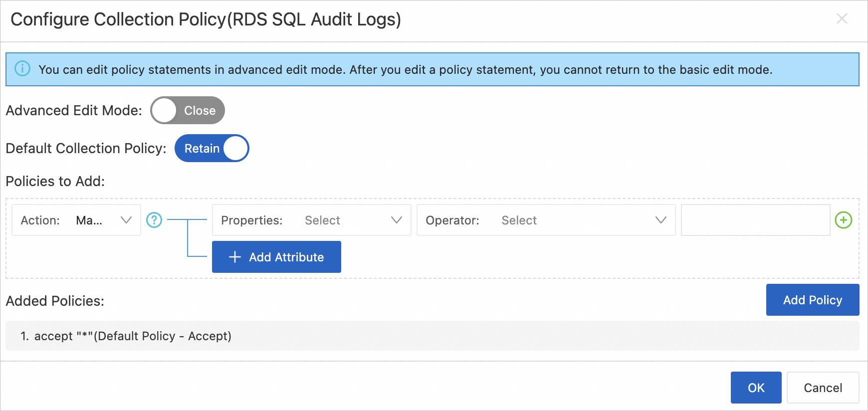The image size is (868, 411).
Task: Cancel the policy configuration
Action: [823, 388]
